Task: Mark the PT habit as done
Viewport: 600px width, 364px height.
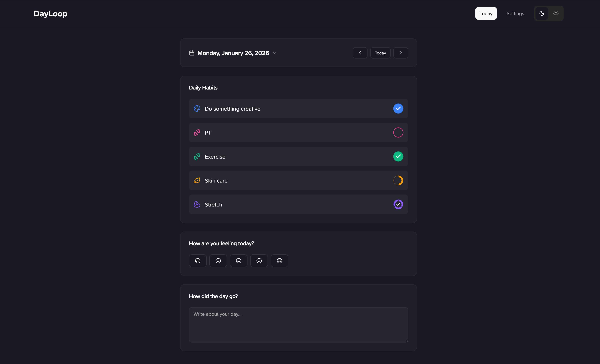Action: [x=398, y=132]
